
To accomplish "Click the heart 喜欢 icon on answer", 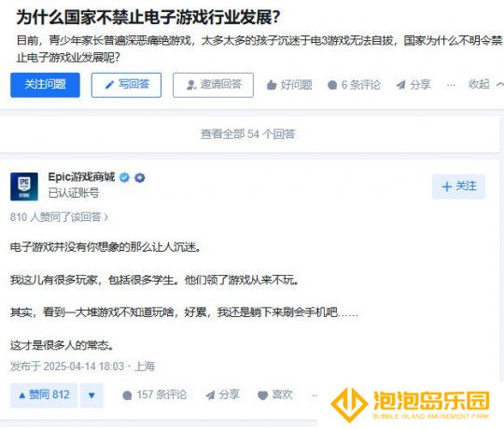I will tap(263, 395).
